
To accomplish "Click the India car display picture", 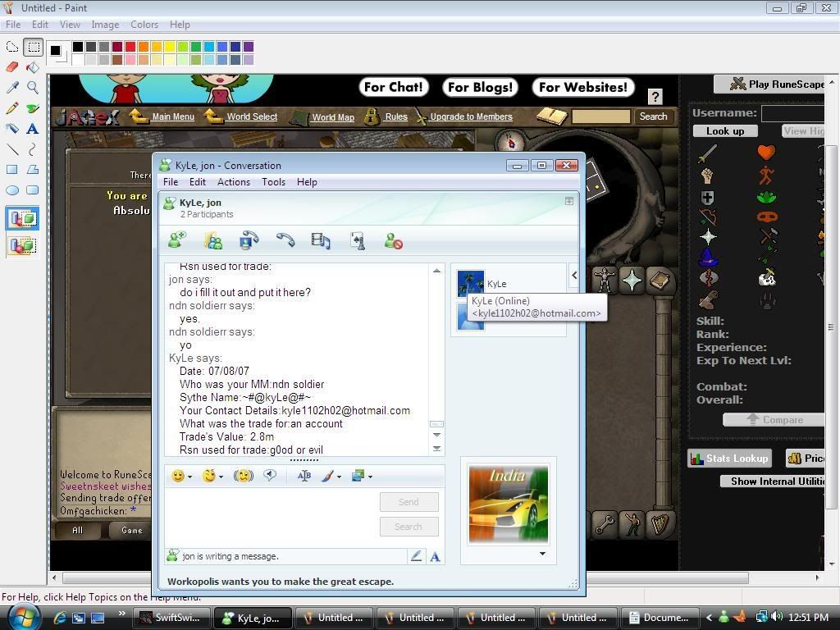I will point(508,504).
